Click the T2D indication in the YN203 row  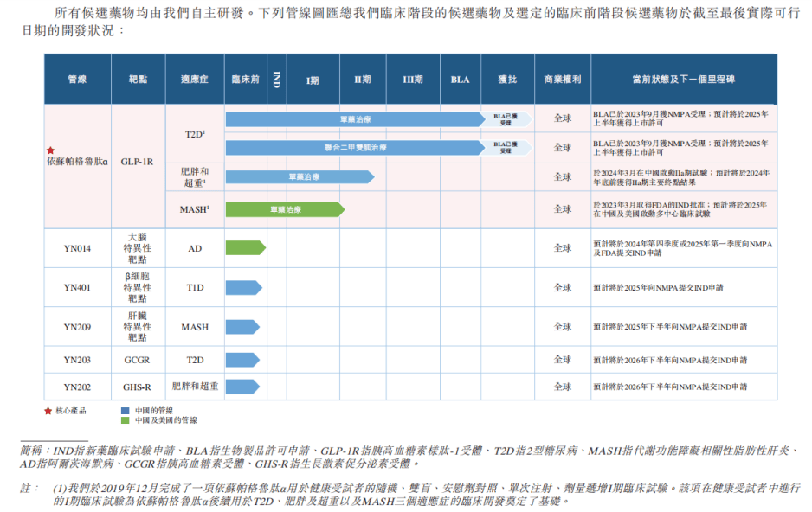tap(195, 360)
